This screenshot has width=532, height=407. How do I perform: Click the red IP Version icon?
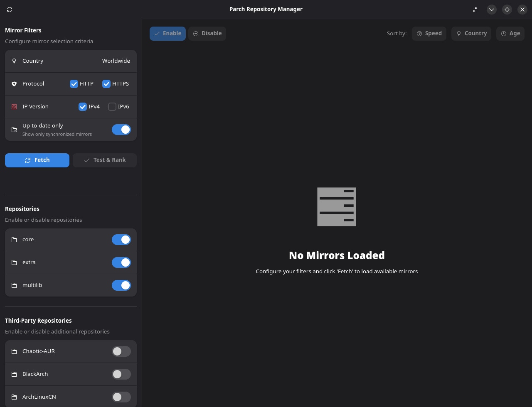tap(14, 107)
